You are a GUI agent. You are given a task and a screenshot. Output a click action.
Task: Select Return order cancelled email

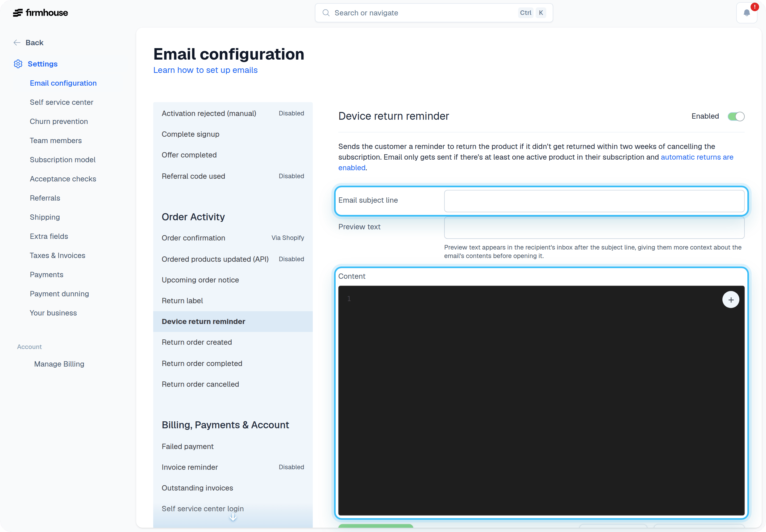pos(233,384)
